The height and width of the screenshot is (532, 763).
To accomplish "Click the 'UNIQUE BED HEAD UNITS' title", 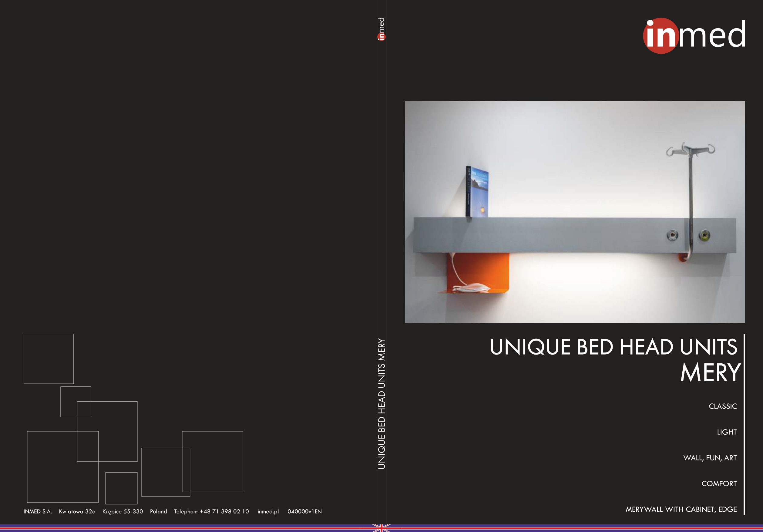I will [613, 347].
